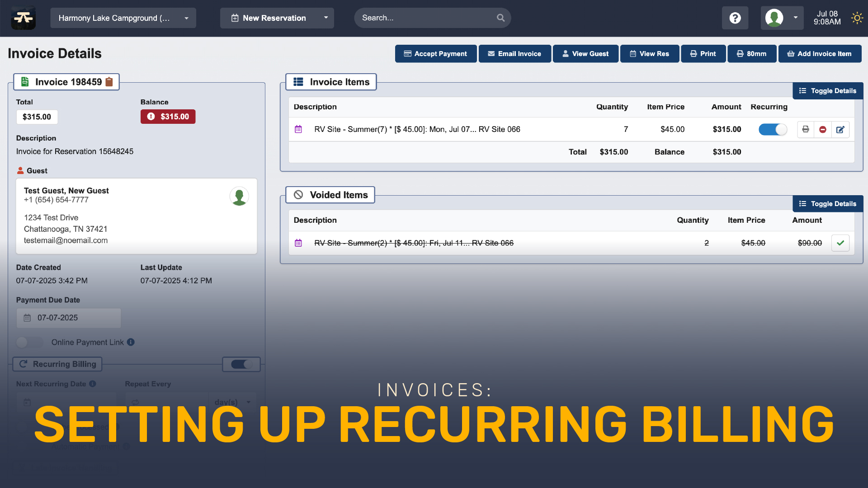
Task: Click the search magnifier icon
Action: [500, 18]
